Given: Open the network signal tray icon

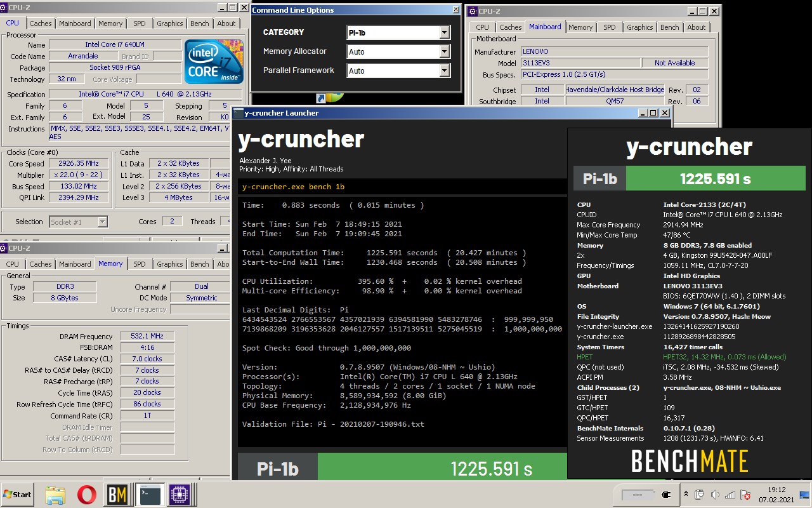Looking at the screenshot, I should click(x=730, y=495).
